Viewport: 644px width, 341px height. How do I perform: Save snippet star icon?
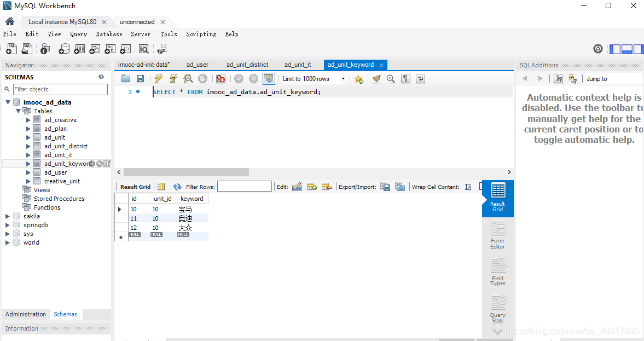[x=358, y=78]
